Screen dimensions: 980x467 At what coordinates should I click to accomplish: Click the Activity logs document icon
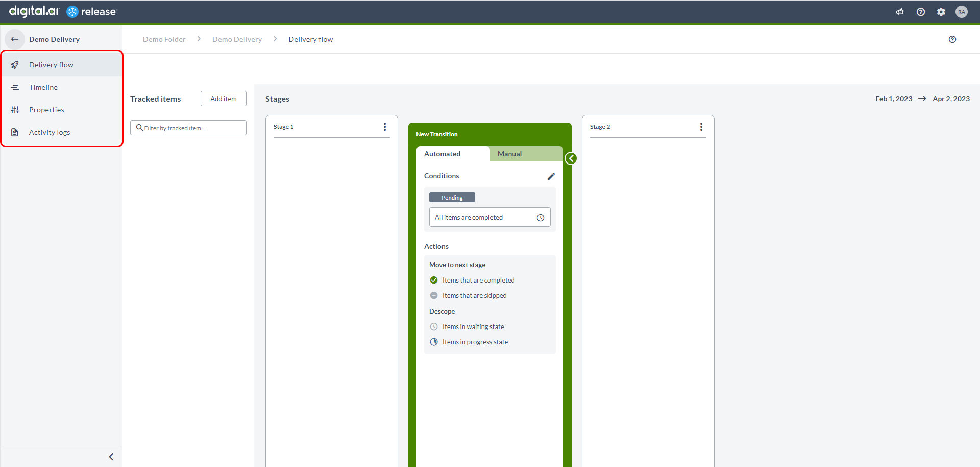(x=15, y=132)
